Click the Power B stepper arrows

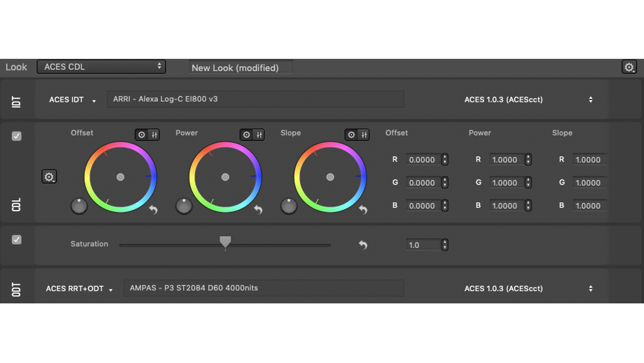[528, 206]
